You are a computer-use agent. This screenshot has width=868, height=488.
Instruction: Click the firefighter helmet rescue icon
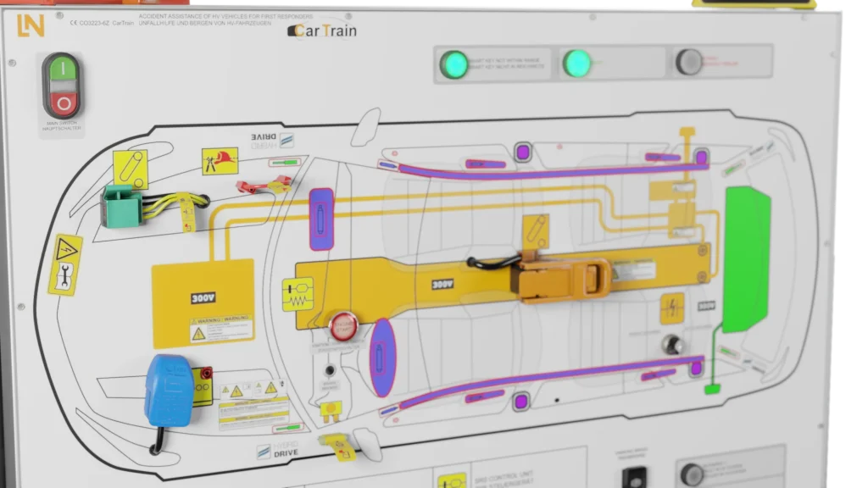[220, 161]
